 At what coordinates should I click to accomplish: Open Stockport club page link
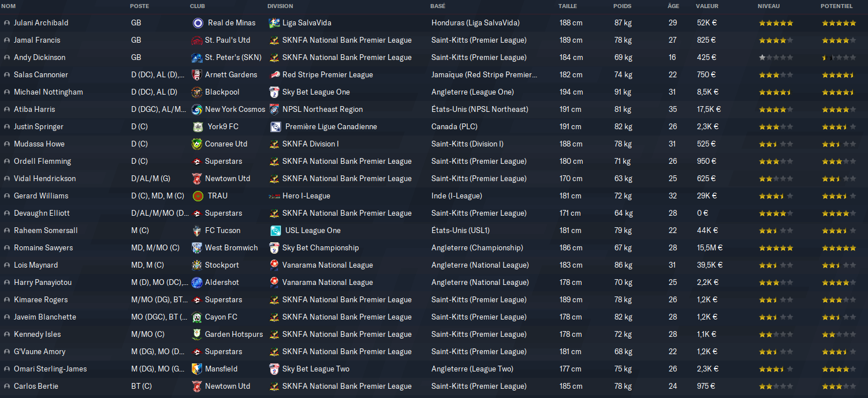[x=222, y=265]
